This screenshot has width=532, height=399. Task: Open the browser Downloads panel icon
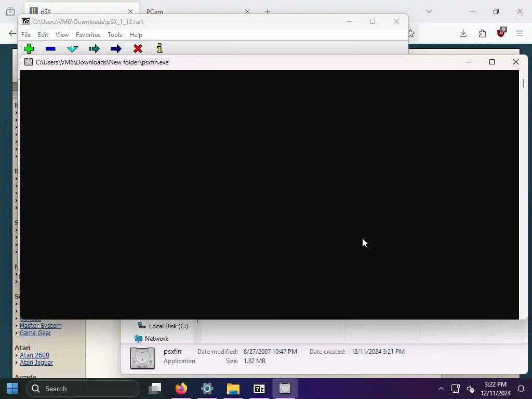coord(463,33)
